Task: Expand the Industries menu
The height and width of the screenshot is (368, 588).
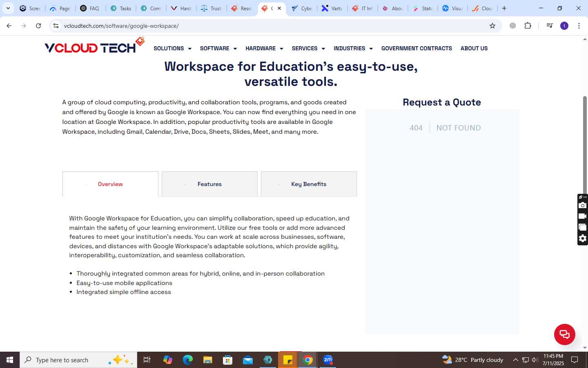Action: (x=353, y=48)
